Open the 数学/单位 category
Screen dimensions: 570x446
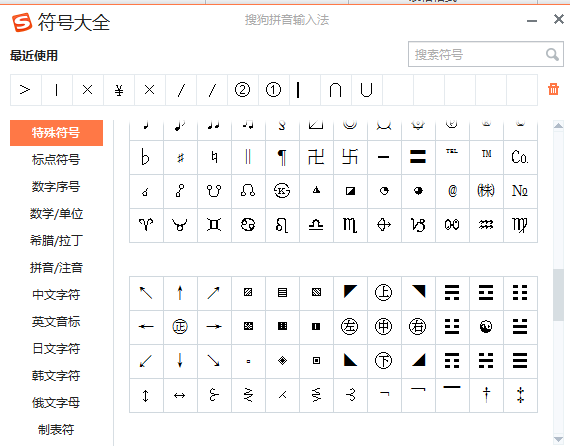(x=56, y=214)
